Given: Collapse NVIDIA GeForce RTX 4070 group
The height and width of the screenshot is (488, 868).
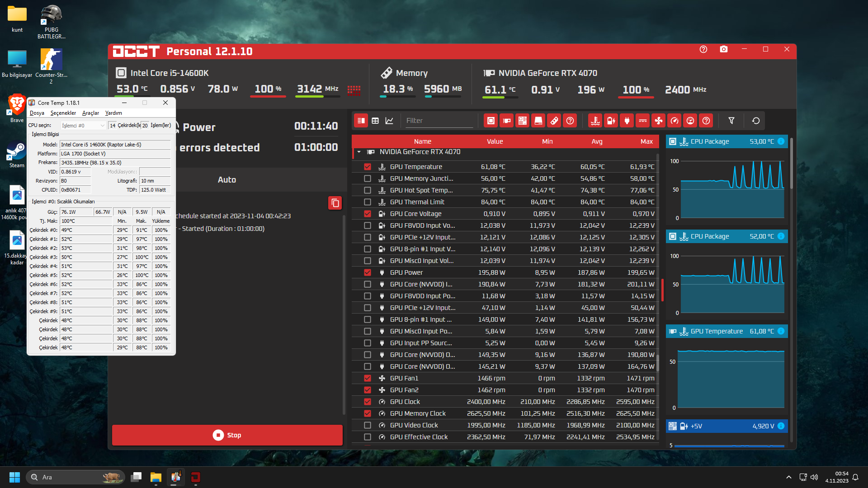Looking at the screenshot, I should pyautogui.click(x=359, y=152).
